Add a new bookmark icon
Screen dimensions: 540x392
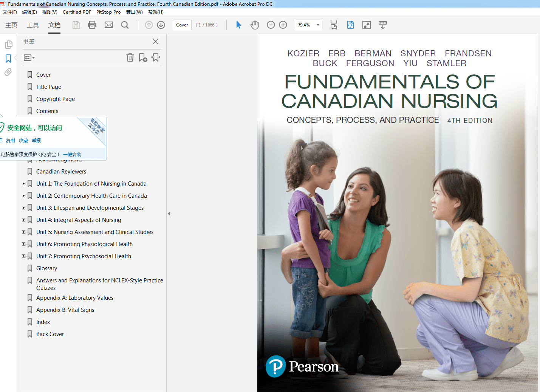[x=143, y=57]
